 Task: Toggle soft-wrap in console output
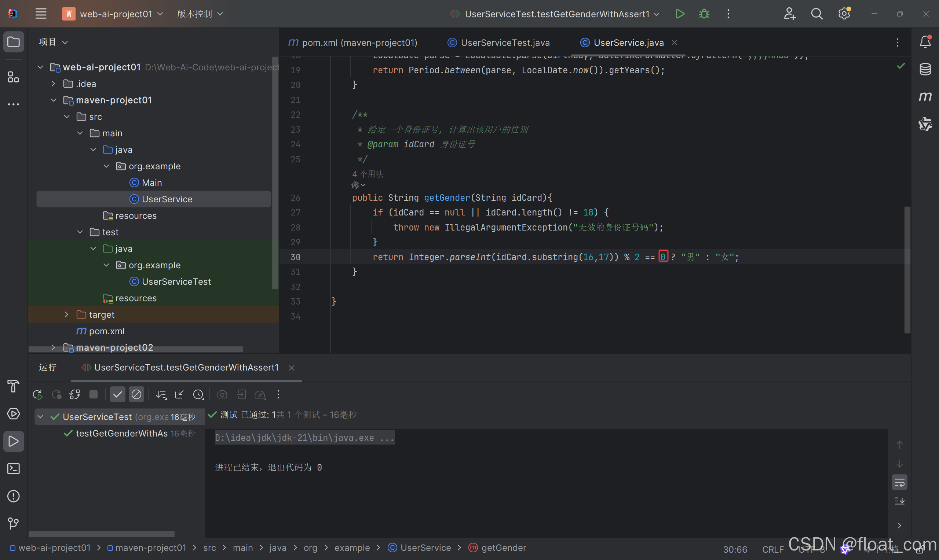(899, 482)
